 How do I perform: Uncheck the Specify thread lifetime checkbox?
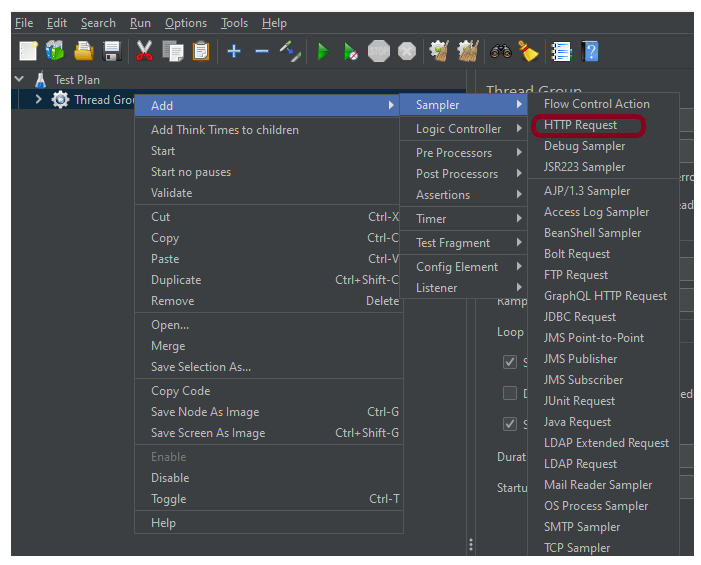[x=510, y=424]
